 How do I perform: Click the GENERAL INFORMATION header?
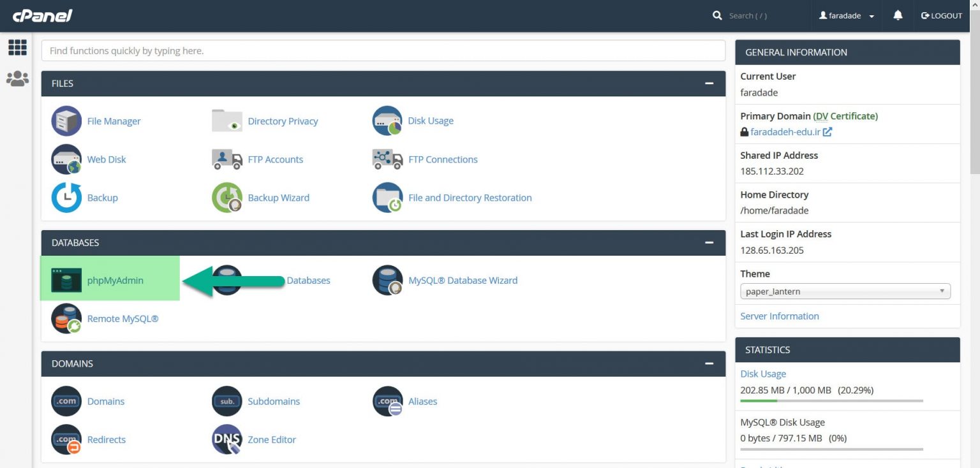click(x=847, y=52)
